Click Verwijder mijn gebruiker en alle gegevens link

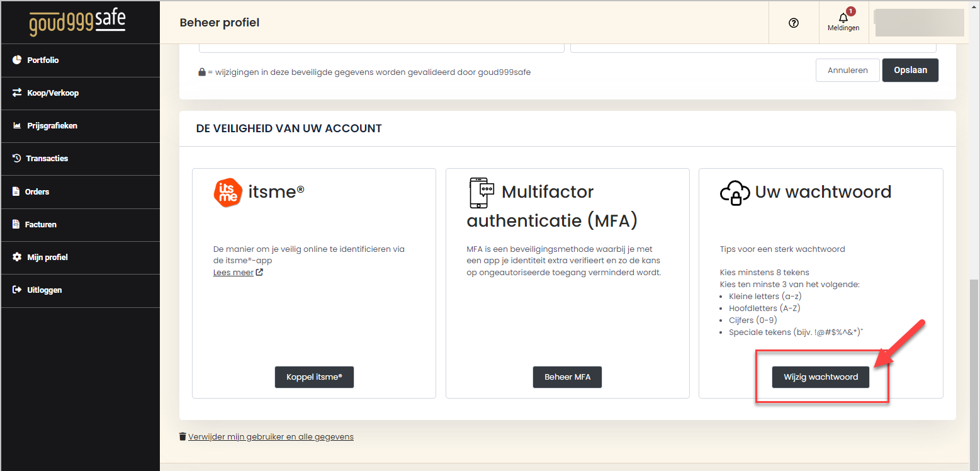click(x=271, y=436)
